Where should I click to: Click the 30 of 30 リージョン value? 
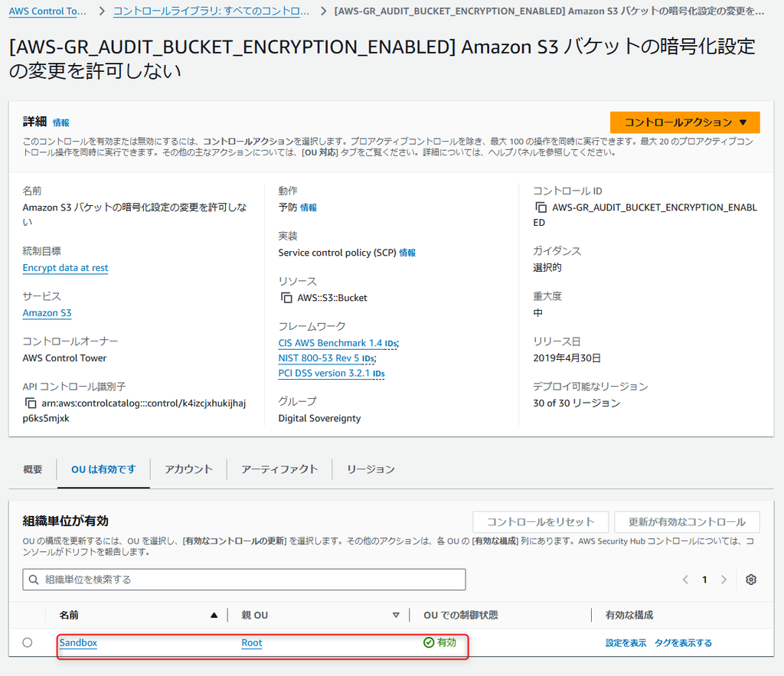[x=576, y=403]
